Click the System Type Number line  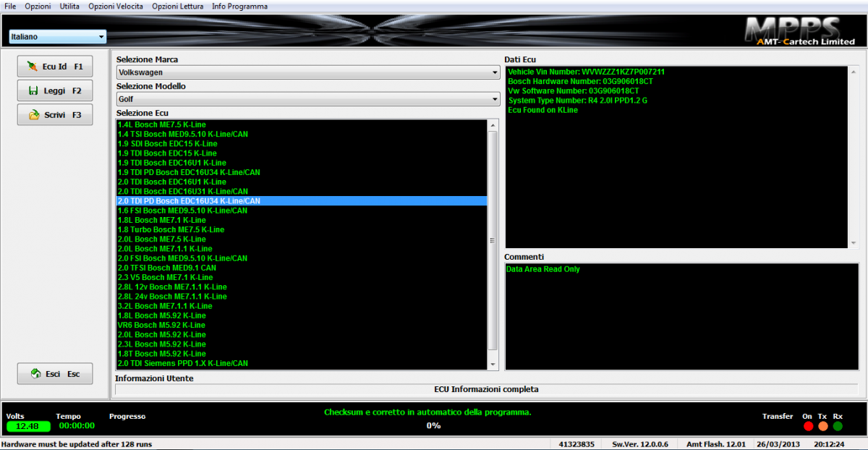tap(577, 101)
